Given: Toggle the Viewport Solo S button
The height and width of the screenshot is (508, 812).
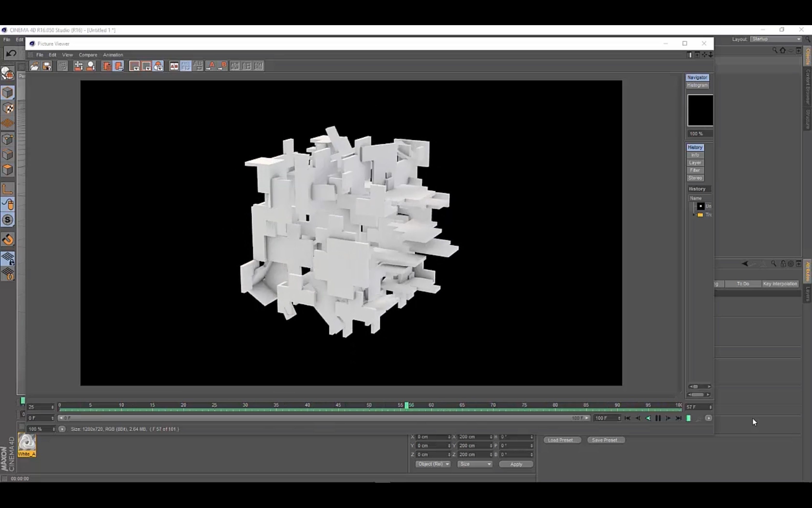Looking at the screenshot, I should [8, 220].
